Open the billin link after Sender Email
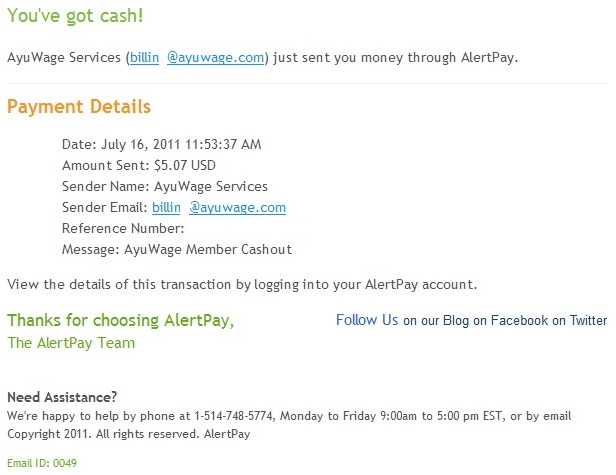616x475 pixels. tap(166, 207)
